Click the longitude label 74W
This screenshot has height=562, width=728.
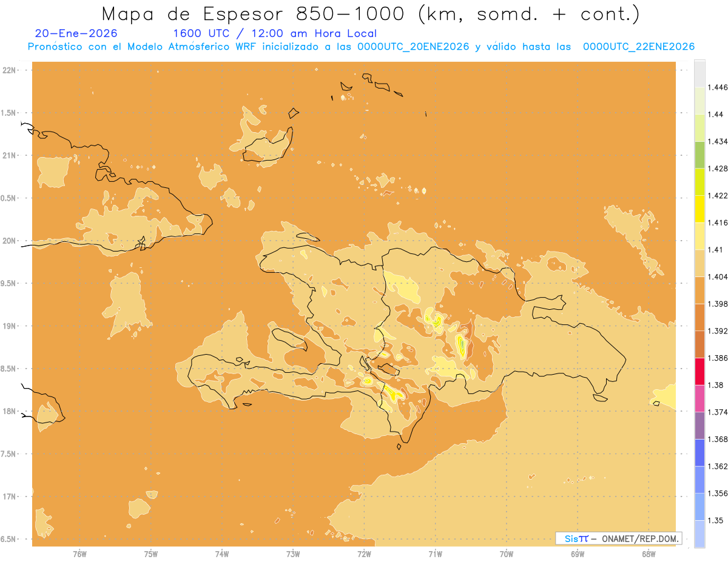coord(222,554)
